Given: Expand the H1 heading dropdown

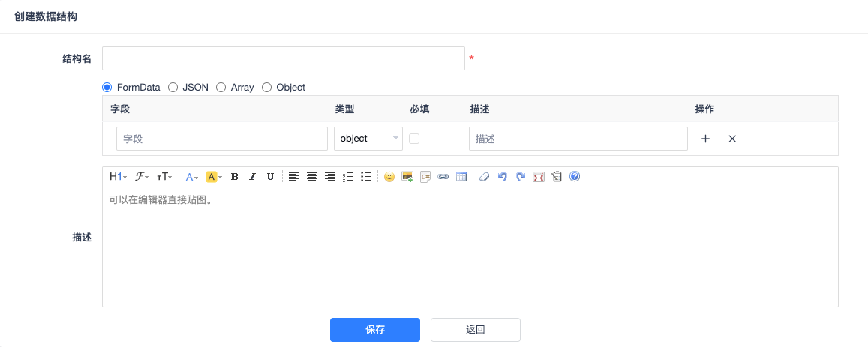Looking at the screenshot, I should coord(118,177).
